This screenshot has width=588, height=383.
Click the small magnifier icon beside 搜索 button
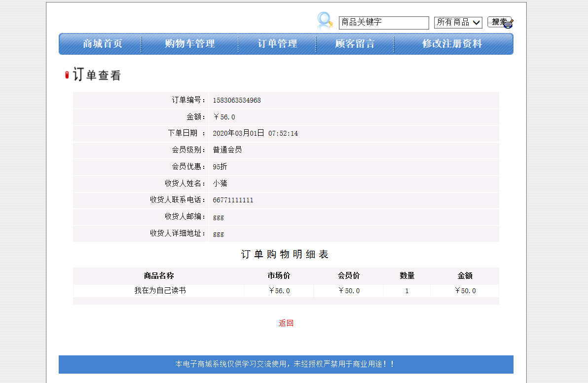click(x=508, y=23)
